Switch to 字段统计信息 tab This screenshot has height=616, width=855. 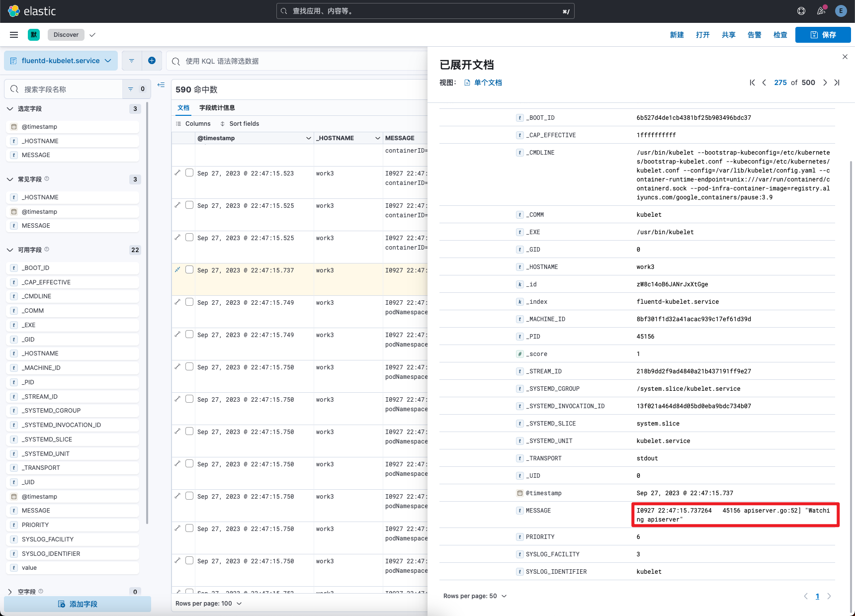point(217,108)
